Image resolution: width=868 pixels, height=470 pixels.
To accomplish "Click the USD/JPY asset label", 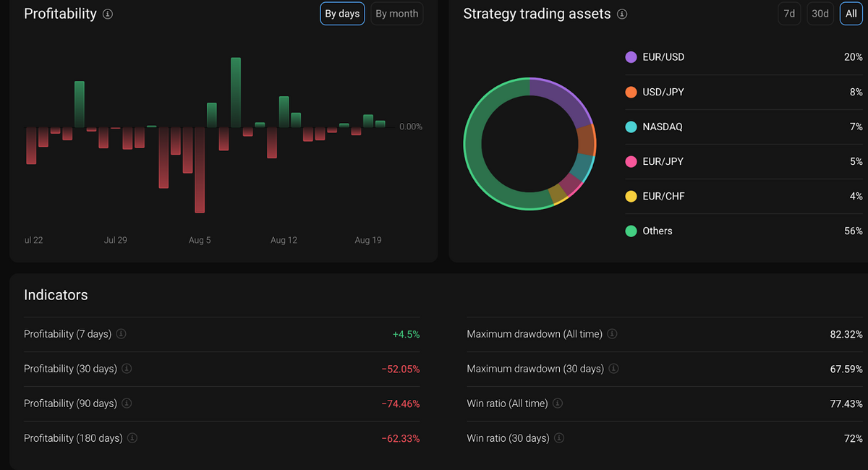I will pos(663,92).
